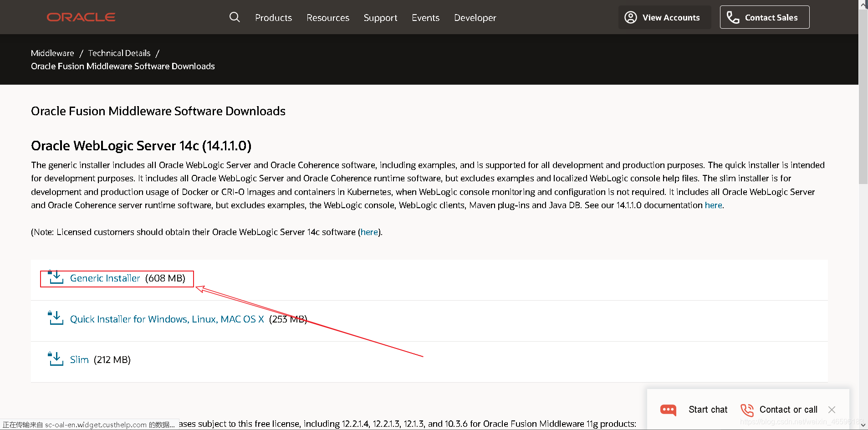Viewport: 868px width, 430px height.
Task: Open the Products menu
Action: pos(273,18)
